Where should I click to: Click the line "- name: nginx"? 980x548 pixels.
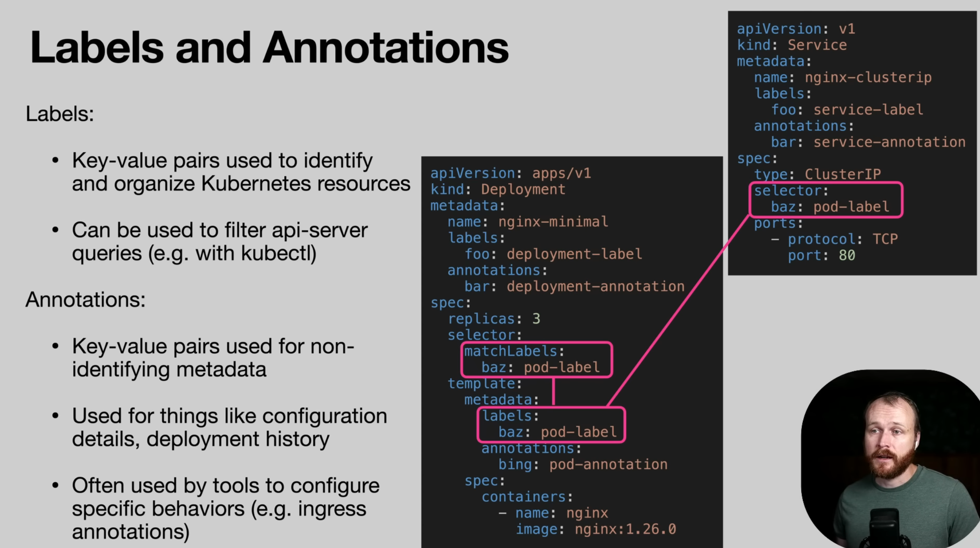(553, 513)
